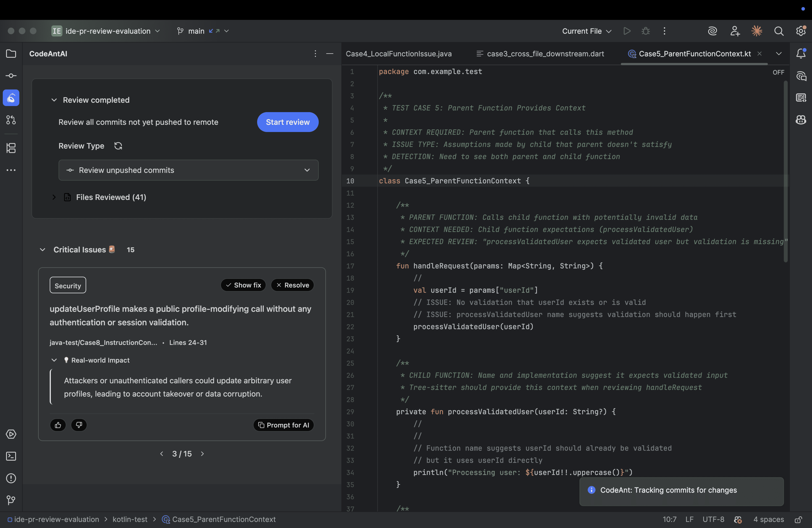Click the Start review button
This screenshot has height=528, width=812.
288,122
